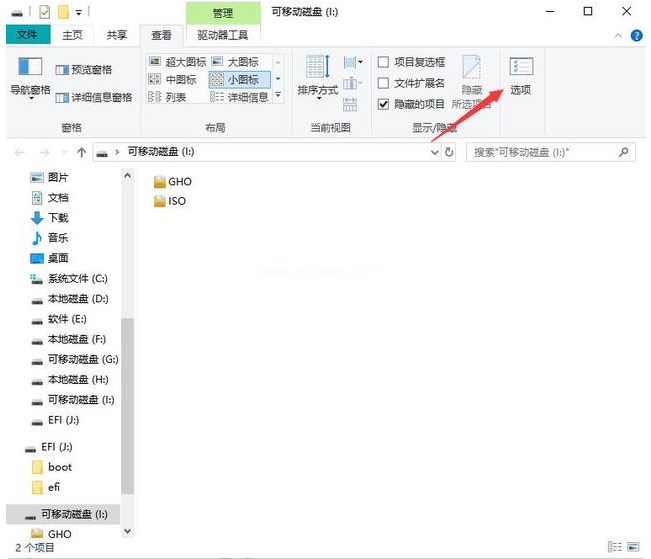The width and height of the screenshot is (651, 559).
Task: Click the search 可移动磁盘 (I:) input box
Action: pos(540,153)
